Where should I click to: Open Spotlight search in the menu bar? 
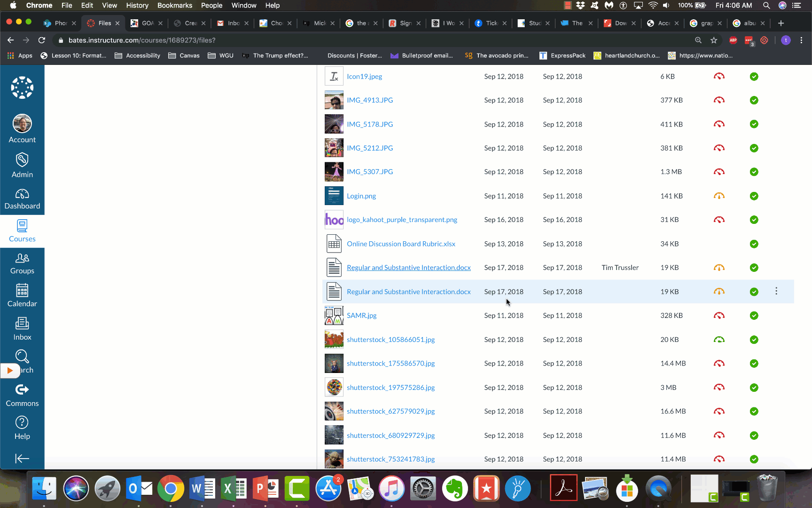point(766,5)
